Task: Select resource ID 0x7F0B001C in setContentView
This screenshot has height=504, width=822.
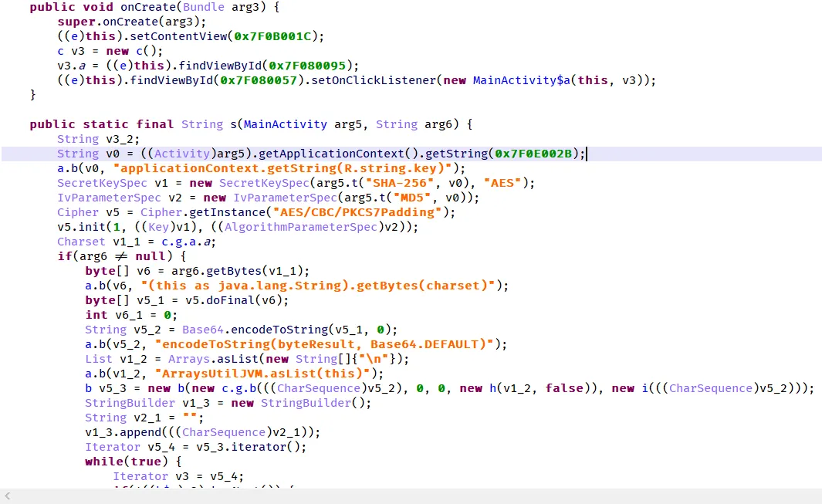Action: (x=272, y=36)
